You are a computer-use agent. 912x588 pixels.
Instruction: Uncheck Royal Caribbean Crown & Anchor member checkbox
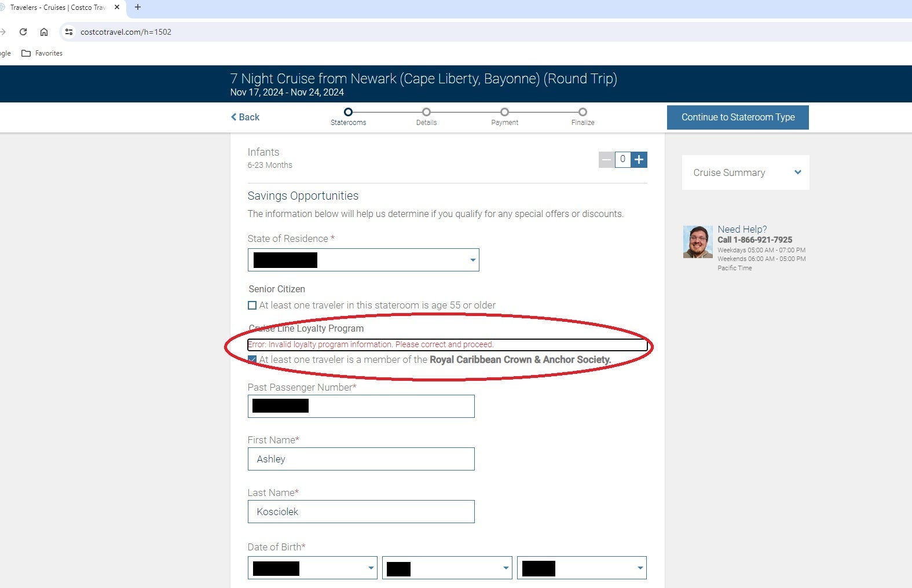[252, 359]
